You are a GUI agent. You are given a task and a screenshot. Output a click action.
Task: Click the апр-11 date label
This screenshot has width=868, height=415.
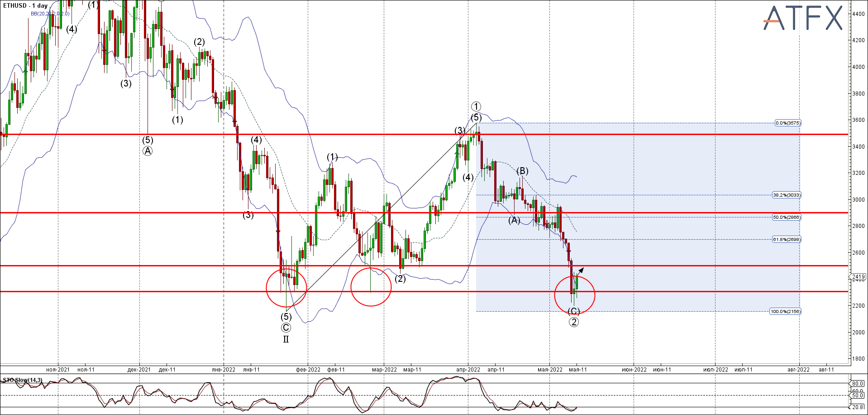[496, 370]
